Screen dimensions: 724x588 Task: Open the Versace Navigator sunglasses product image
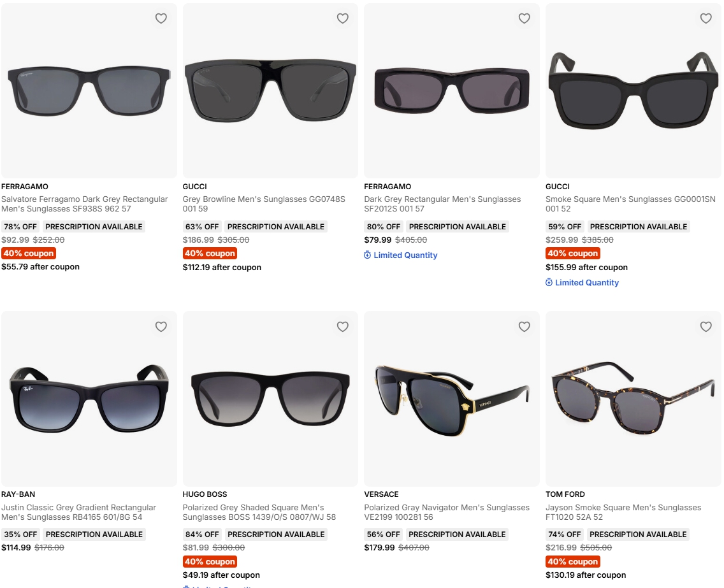[x=452, y=399]
